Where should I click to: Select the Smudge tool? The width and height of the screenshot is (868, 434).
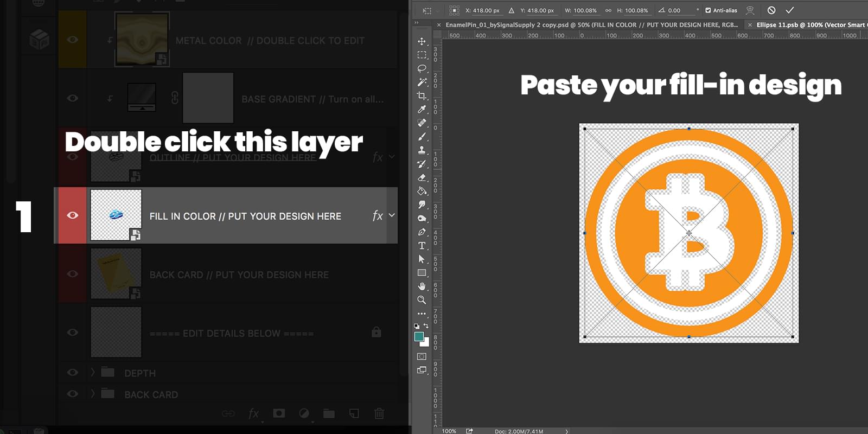tap(422, 205)
